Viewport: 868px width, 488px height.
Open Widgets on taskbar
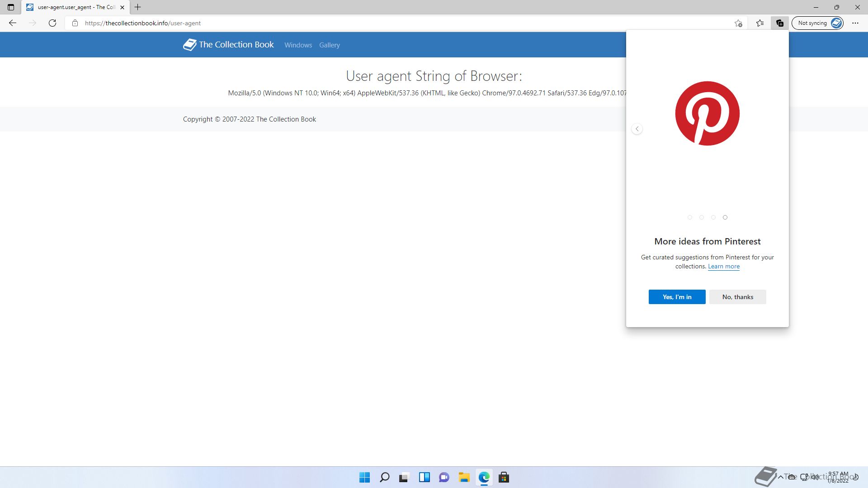[424, 478]
